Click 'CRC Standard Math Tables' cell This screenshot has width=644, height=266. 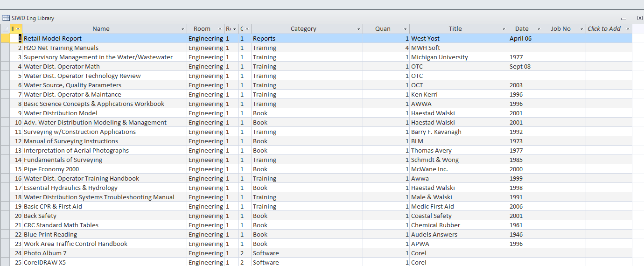click(105, 225)
